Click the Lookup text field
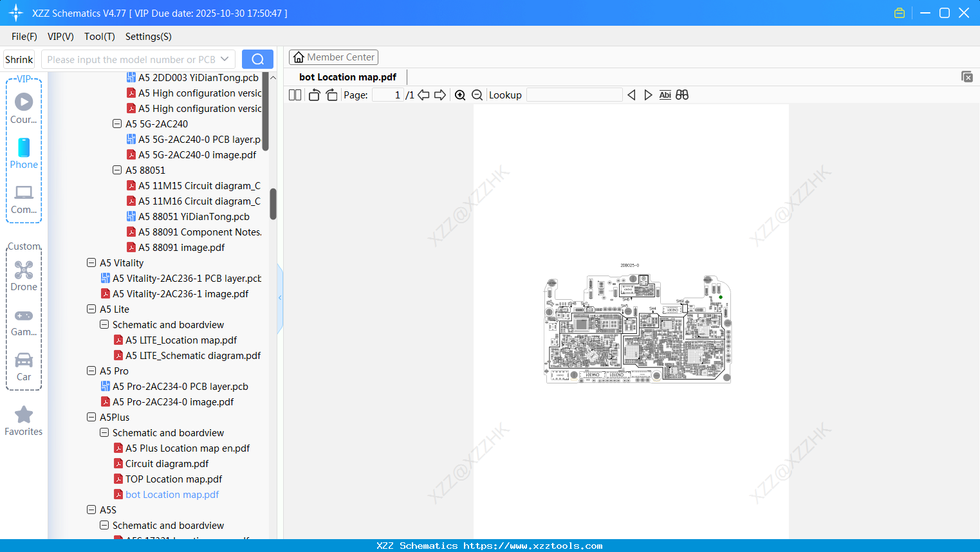Viewport: 980px width, 552px height. 575,95
